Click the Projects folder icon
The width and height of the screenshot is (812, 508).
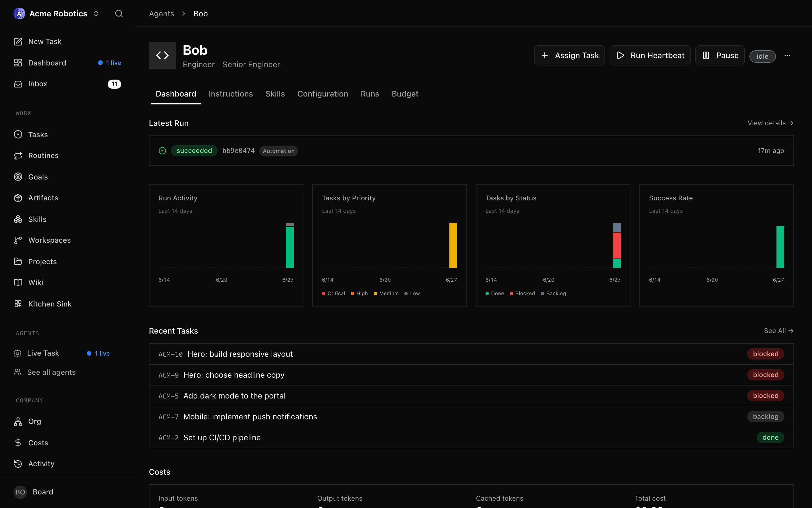pos(18,261)
